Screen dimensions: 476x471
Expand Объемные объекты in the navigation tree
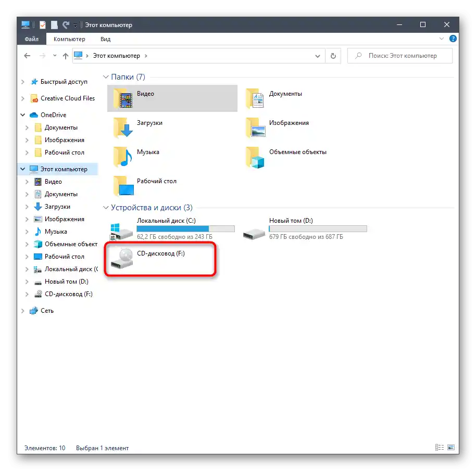pyautogui.click(x=27, y=244)
